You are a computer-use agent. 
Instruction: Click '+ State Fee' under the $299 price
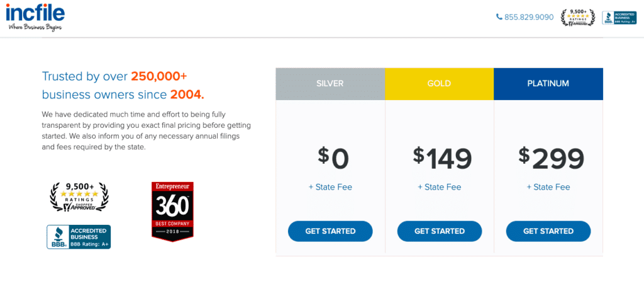[548, 187]
